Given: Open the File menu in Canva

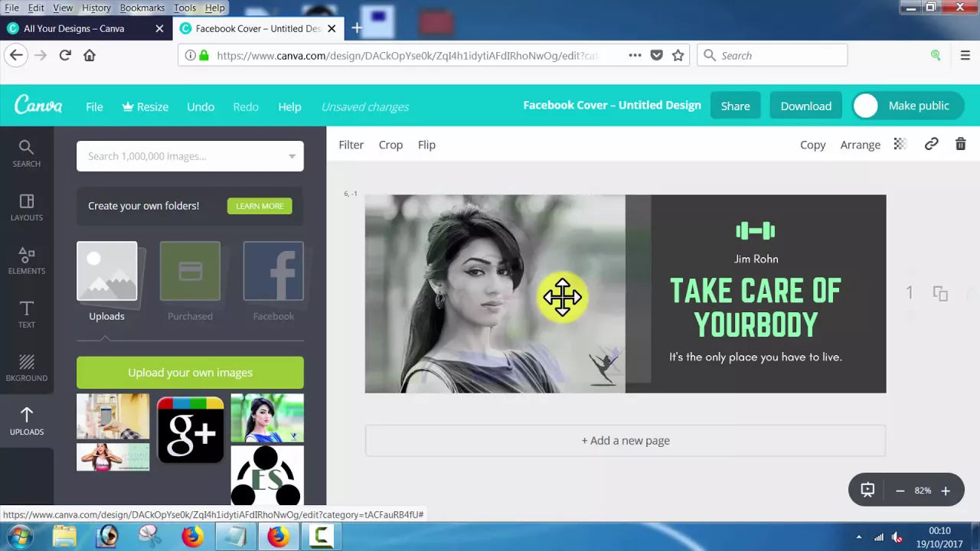Looking at the screenshot, I should pos(94,106).
